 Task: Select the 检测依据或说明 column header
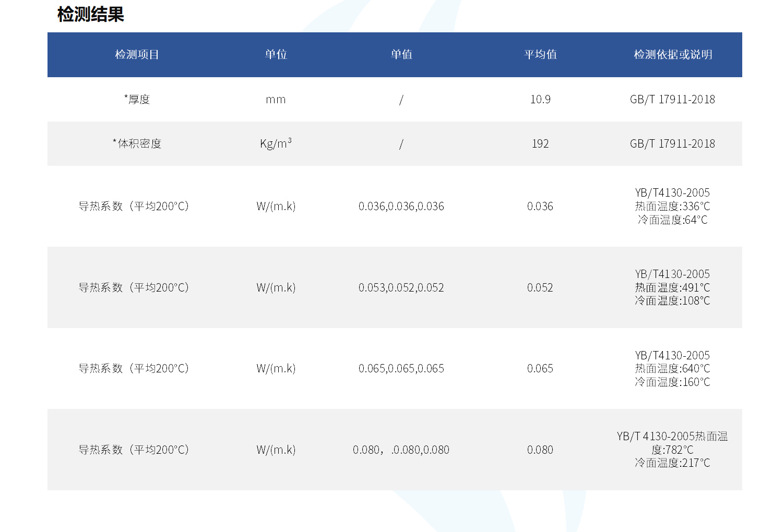coord(672,55)
